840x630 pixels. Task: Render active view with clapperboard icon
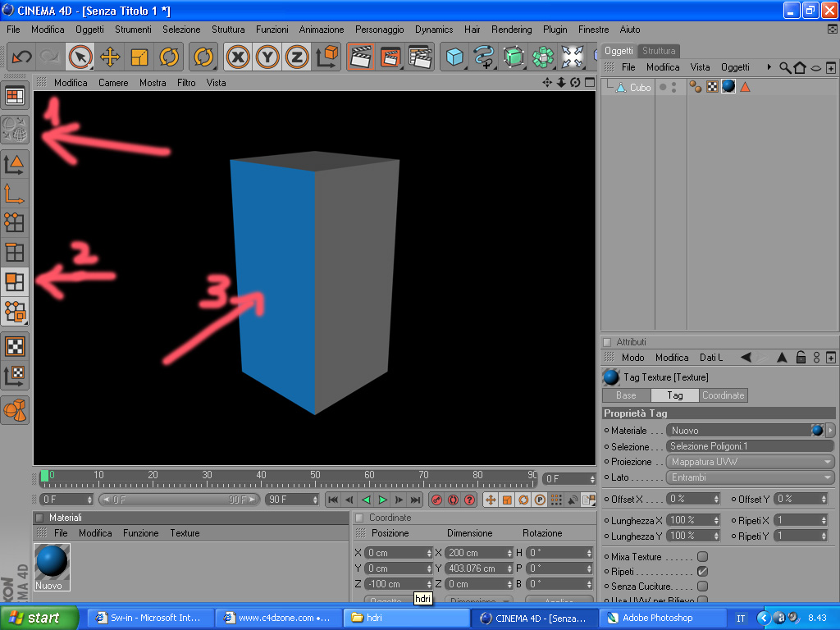tap(361, 57)
